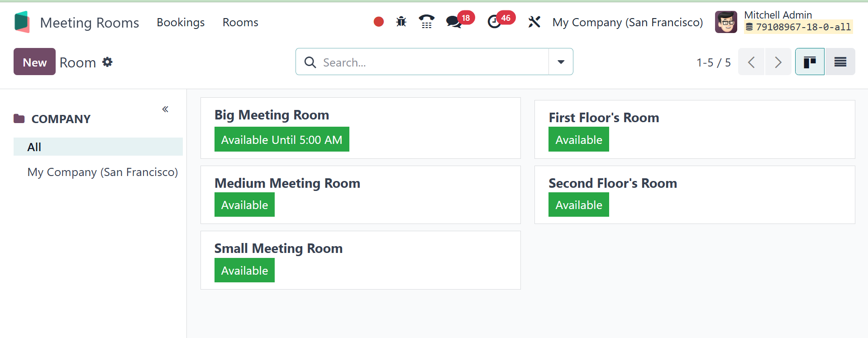Click the wrench and screwdriver tools icon
This screenshot has height=338, width=868.
(x=534, y=22)
